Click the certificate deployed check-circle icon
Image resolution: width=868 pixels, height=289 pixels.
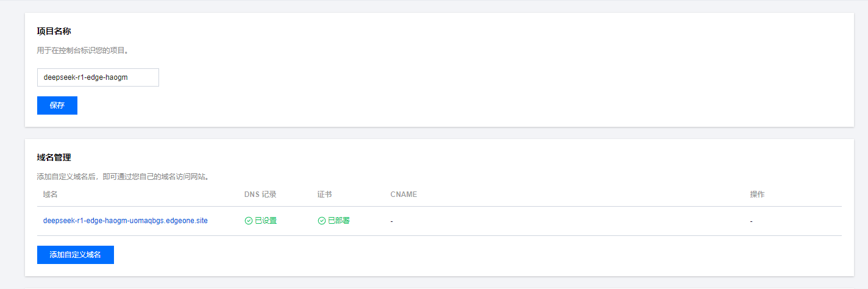[322, 221]
